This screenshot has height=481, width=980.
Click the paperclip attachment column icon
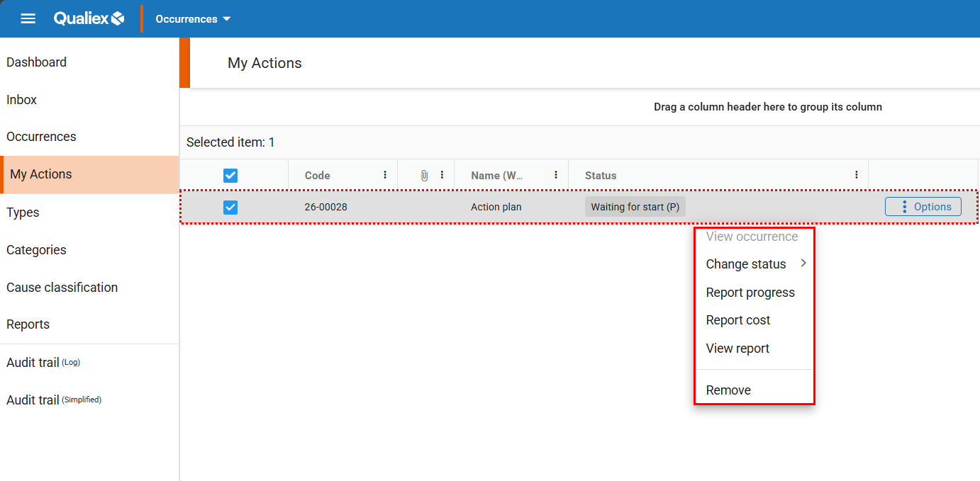(424, 175)
